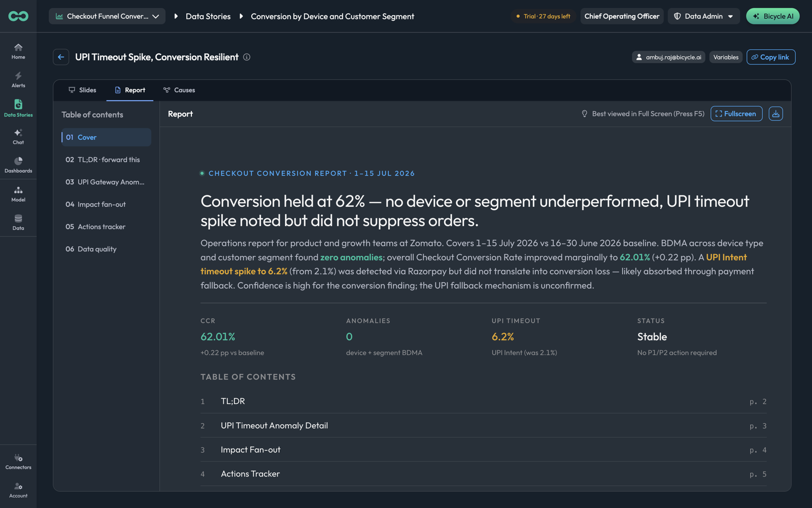Open Actions Tracker contents row
This screenshot has width=812, height=508.
(x=483, y=474)
